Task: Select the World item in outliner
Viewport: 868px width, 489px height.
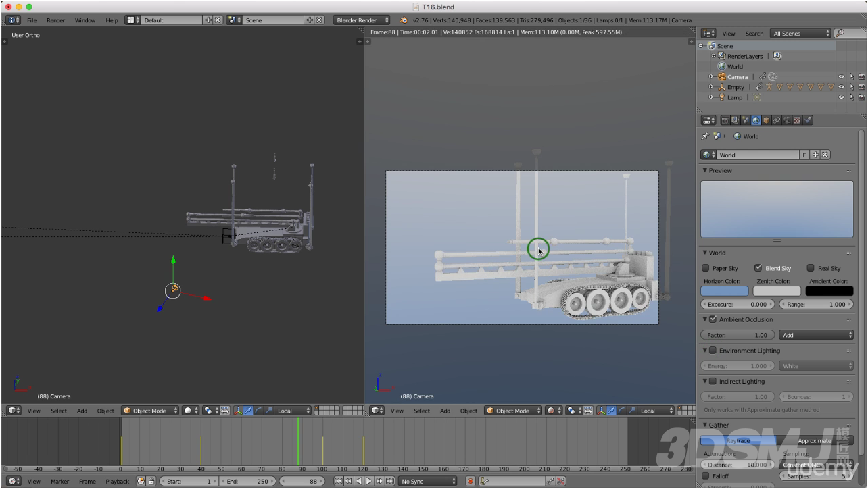Action: pos(735,67)
